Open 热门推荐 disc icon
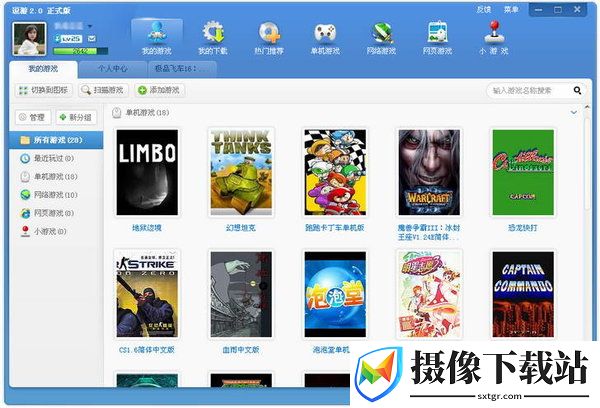The width and height of the screenshot is (600, 408). coord(269,38)
